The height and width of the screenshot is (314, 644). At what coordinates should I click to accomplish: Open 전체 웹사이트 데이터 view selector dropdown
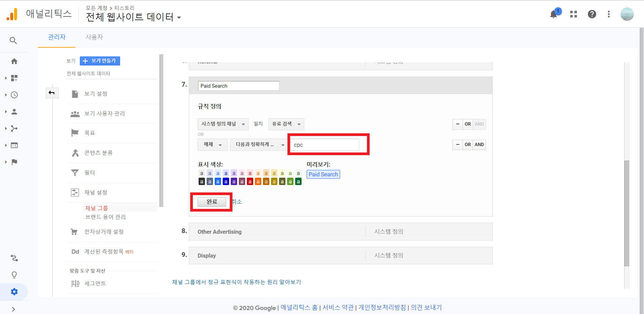(133, 17)
